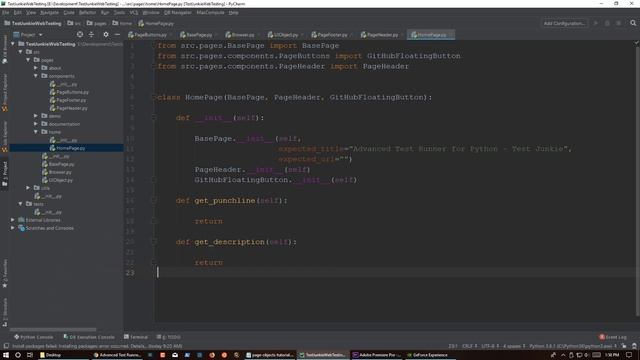Click the Event Log red icon
The image size is (640, 360).
(602, 337)
